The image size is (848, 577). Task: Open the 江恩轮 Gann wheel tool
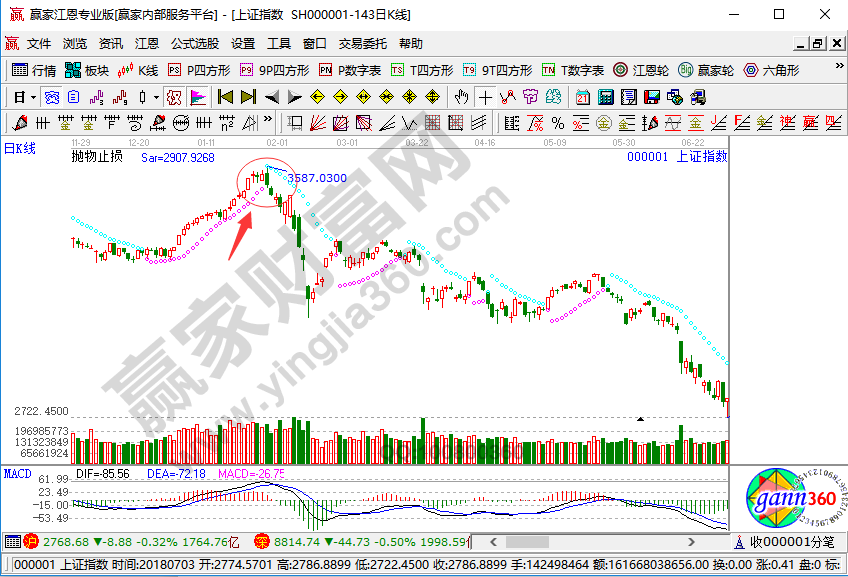point(640,70)
